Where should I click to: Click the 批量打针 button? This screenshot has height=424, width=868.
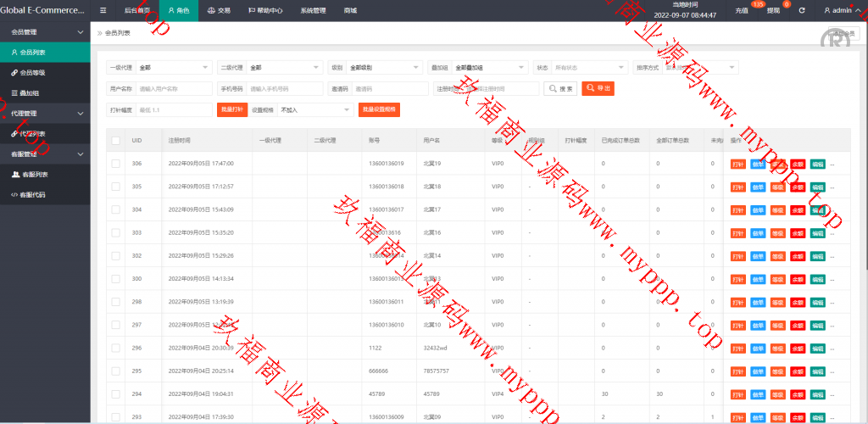(231, 109)
